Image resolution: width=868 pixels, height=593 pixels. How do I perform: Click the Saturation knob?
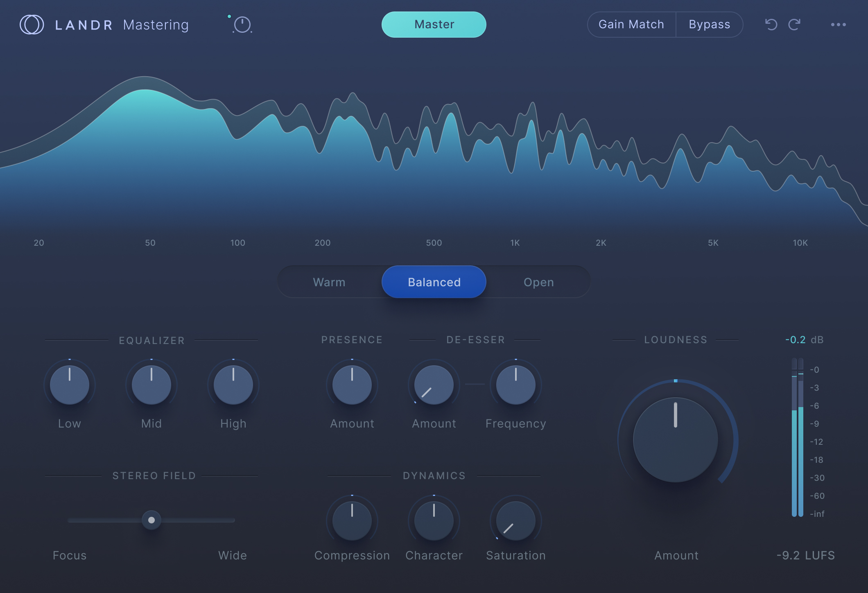tap(515, 520)
